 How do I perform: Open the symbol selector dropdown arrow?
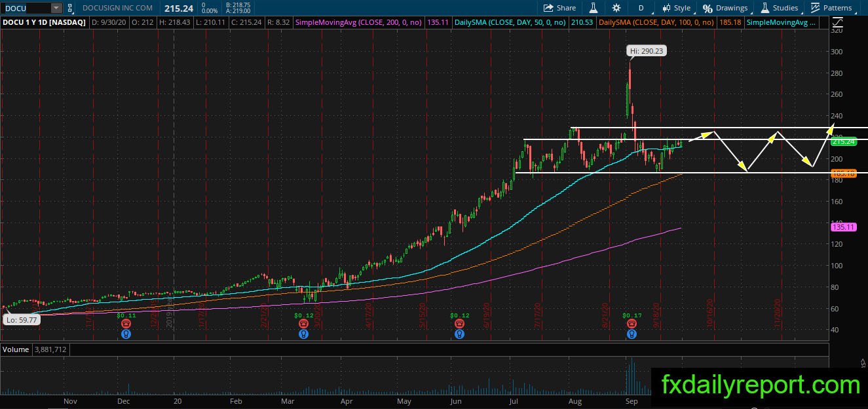56,8
